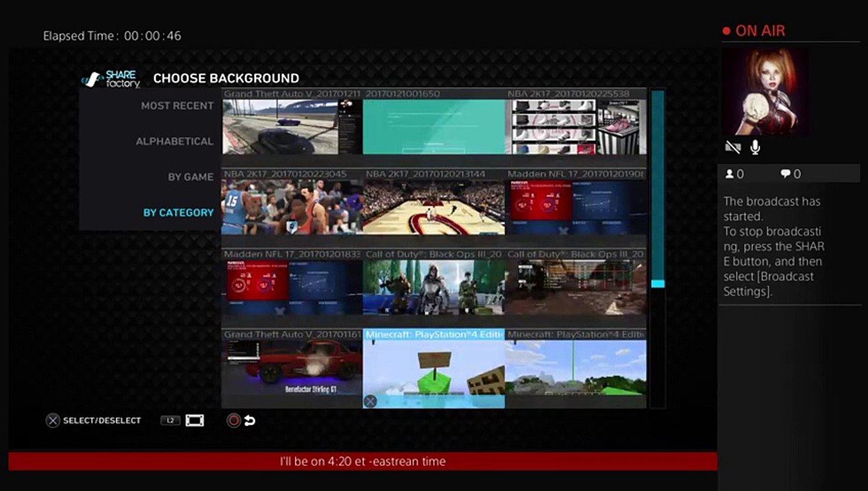Open the broadcaster avatar picture
The height and width of the screenshot is (491, 868).
(x=766, y=91)
